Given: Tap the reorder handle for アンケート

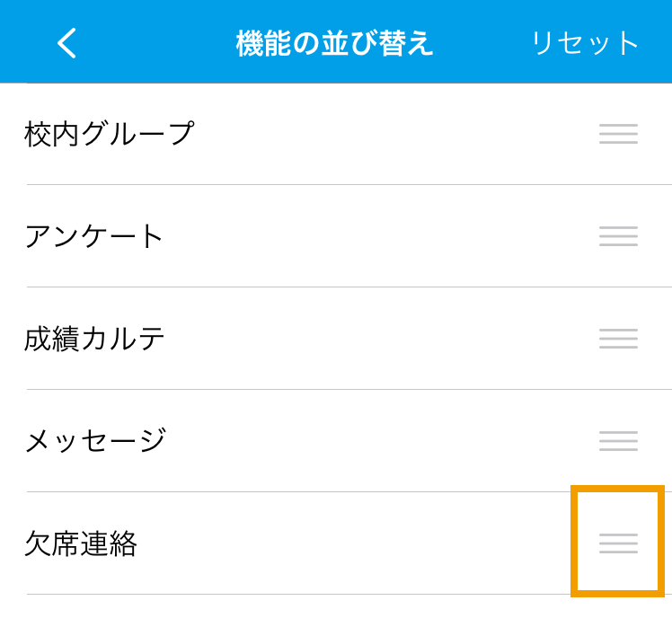Looking at the screenshot, I should coord(618,236).
